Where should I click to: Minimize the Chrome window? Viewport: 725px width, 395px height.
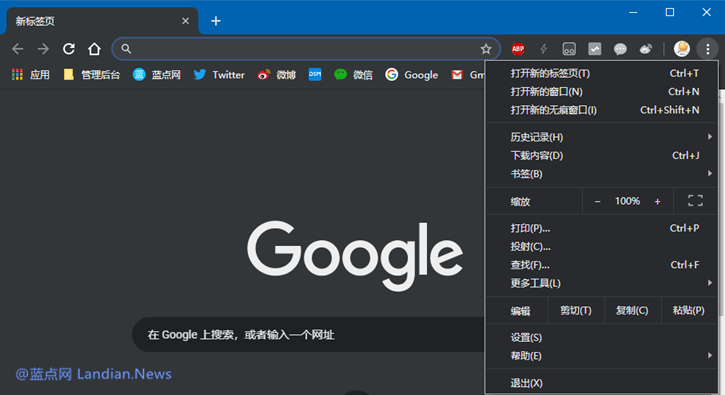tap(633, 12)
